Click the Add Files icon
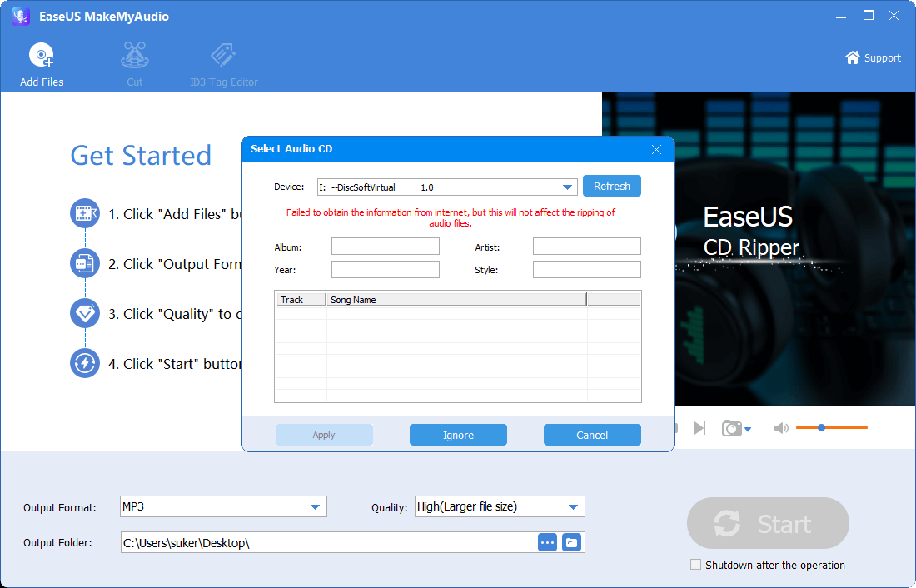The width and height of the screenshot is (916, 588). (41, 57)
